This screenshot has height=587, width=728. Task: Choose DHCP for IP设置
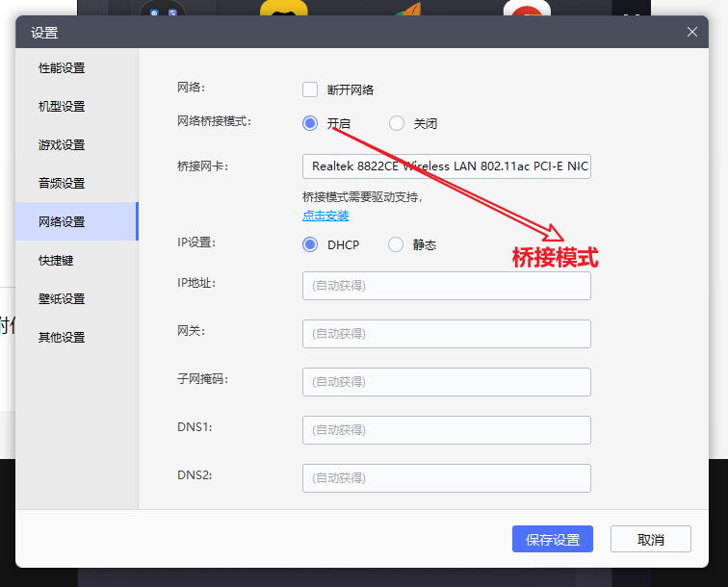pos(310,244)
